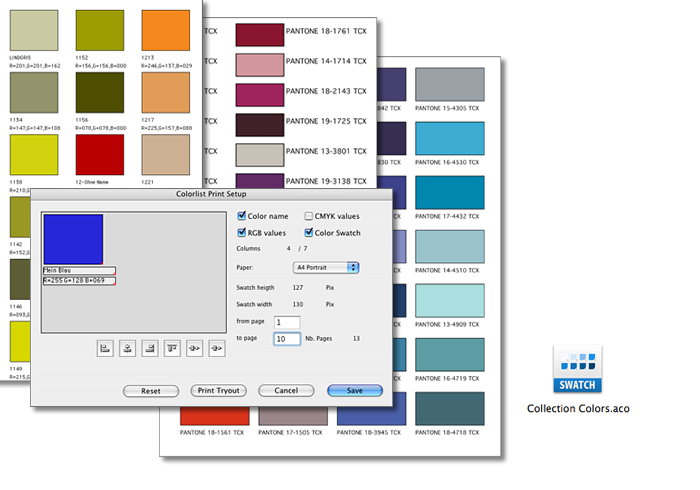Toggle the Color Swatch checkbox

coord(308,233)
